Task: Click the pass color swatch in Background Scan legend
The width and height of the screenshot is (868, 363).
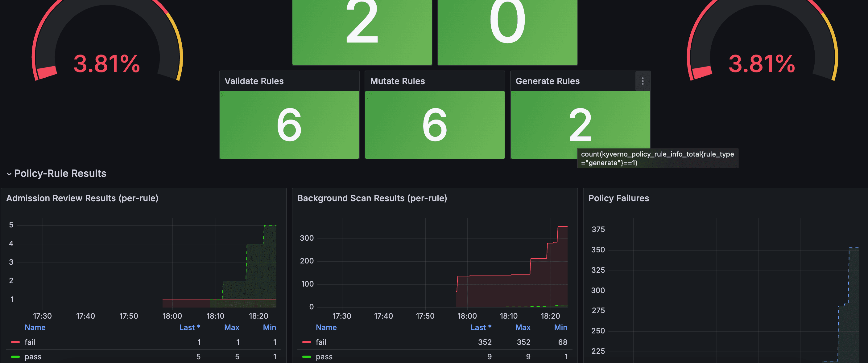Action: [x=306, y=357]
